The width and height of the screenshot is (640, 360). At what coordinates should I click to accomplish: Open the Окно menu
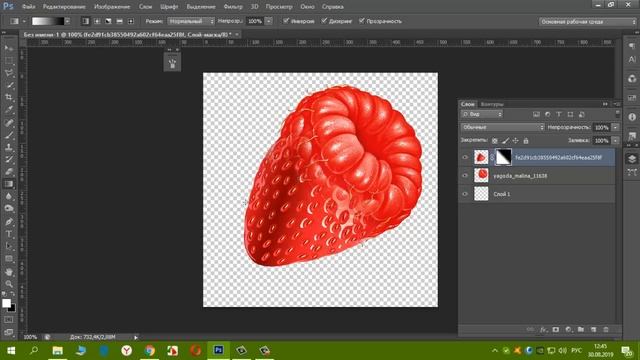tap(307, 7)
